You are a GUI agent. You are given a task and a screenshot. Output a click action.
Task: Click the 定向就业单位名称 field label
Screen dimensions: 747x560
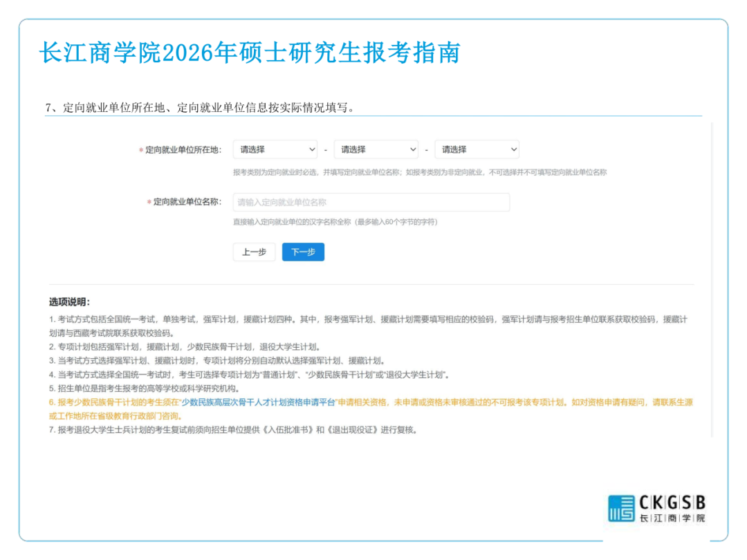point(186,202)
